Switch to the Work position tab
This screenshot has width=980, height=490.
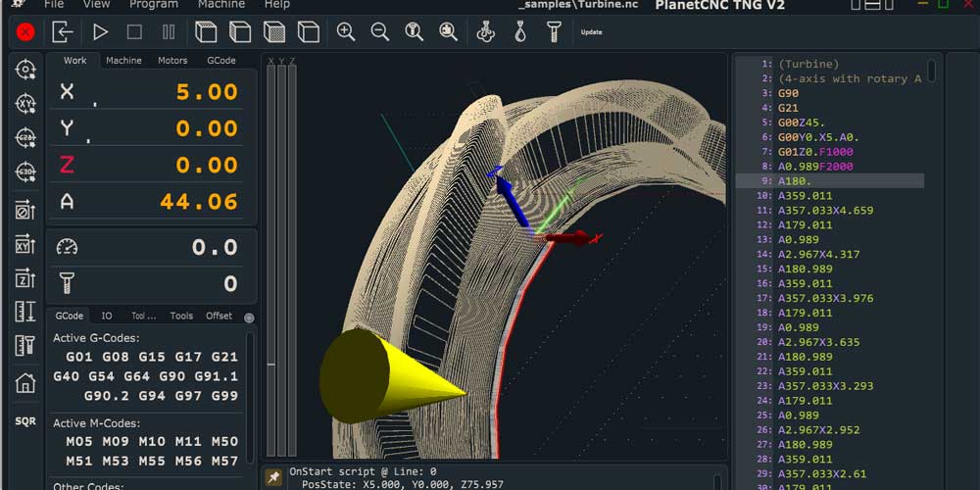(75, 61)
